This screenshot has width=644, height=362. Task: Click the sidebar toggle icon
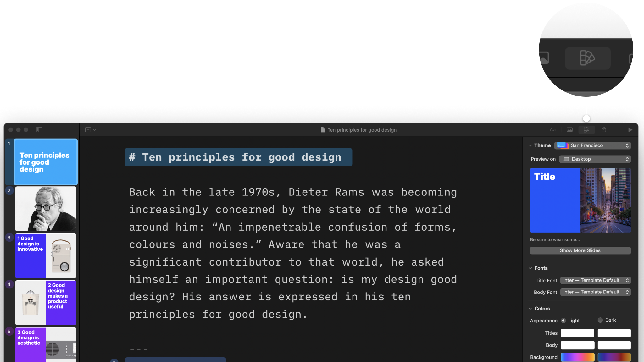click(x=39, y=129)
